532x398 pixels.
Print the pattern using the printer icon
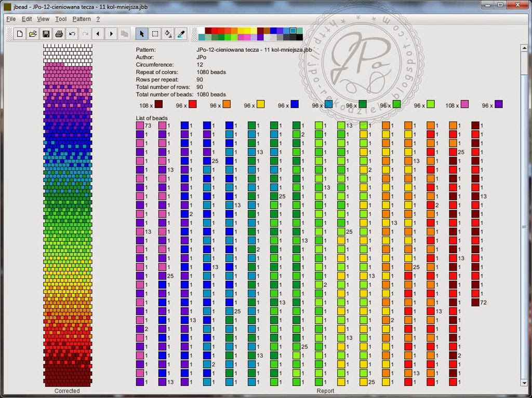point(59,34)
